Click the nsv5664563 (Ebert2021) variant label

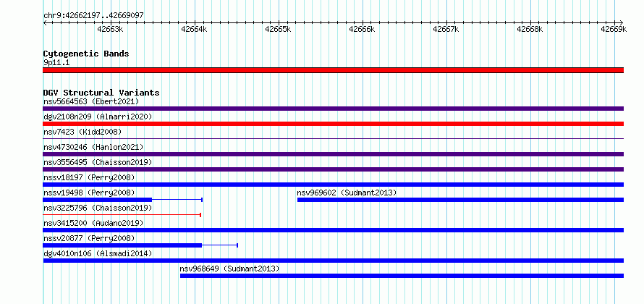click(91, 101)
